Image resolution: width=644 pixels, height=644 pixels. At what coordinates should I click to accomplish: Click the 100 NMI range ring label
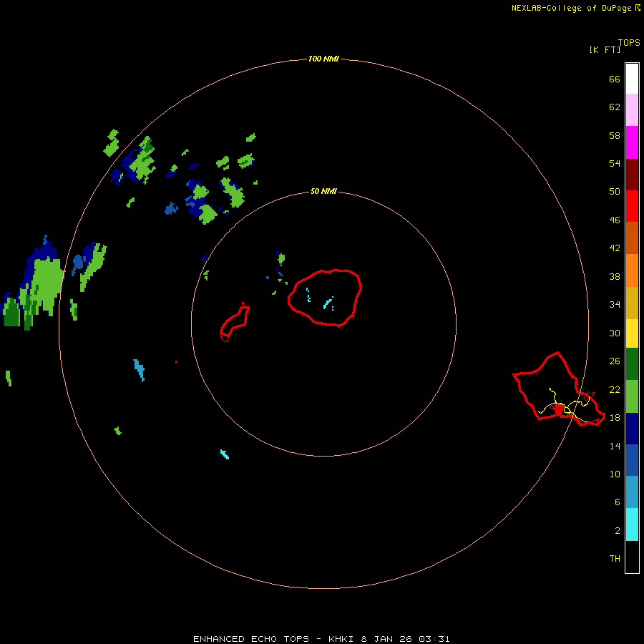(x=323, y=59)
